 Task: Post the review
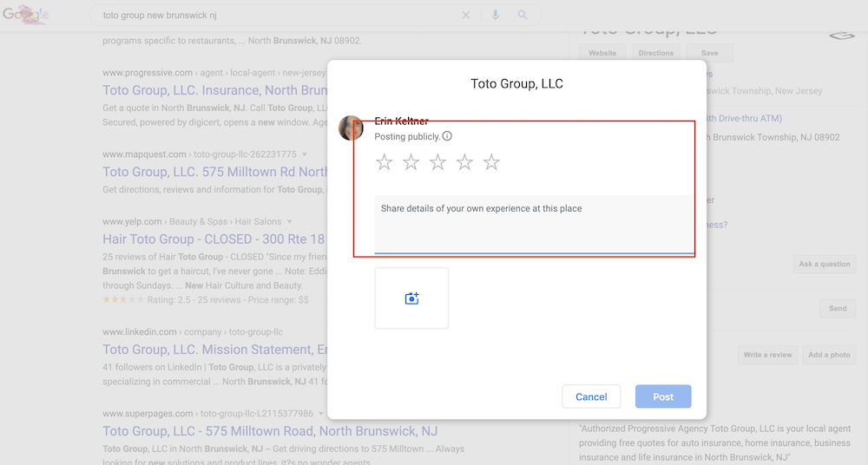point(663,397)
